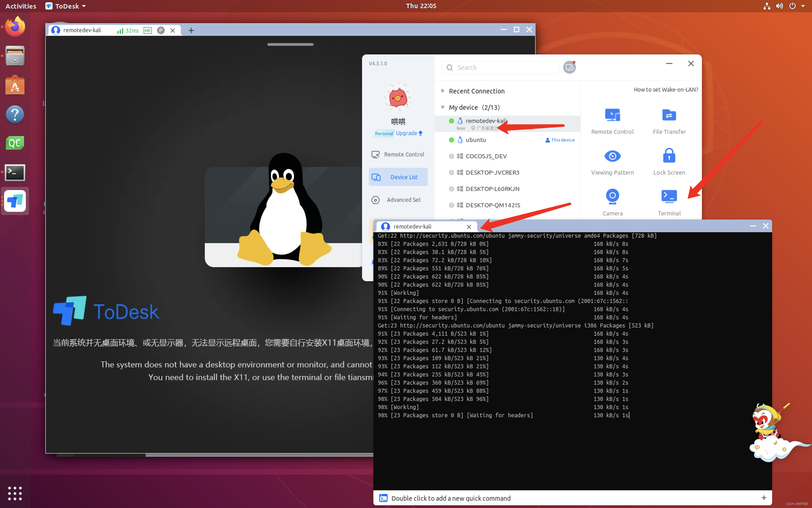Select the COCOSJS_DEV device row
The width and height of the screenshot is (812, 508).
point(507,156)
